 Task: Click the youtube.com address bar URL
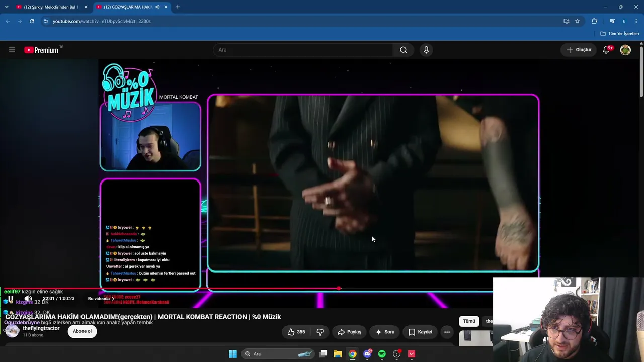pyautogui.click(x=102, y=21)
